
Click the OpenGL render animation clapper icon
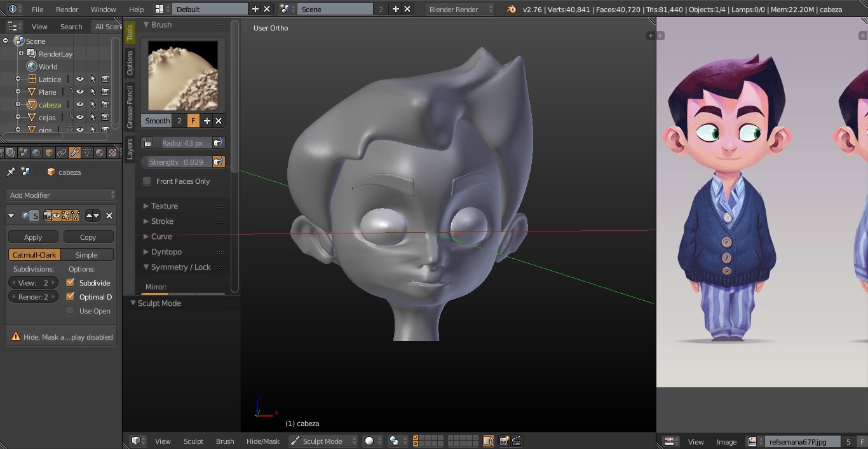coord(517,441)
